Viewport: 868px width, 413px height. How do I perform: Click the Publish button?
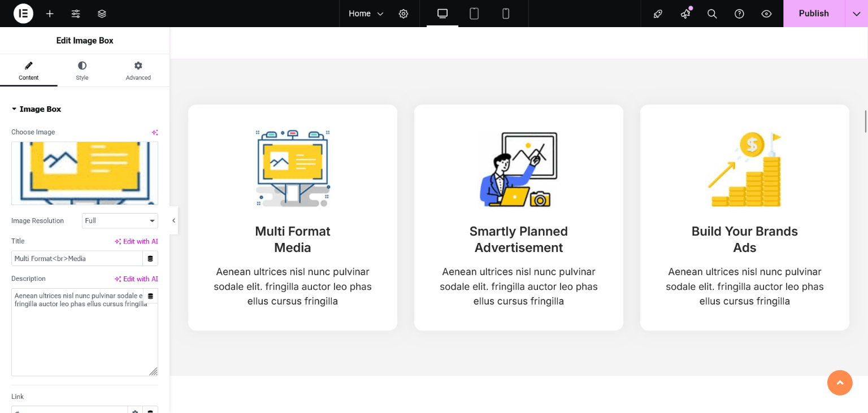pyautogui.click(x=813, y=14)
